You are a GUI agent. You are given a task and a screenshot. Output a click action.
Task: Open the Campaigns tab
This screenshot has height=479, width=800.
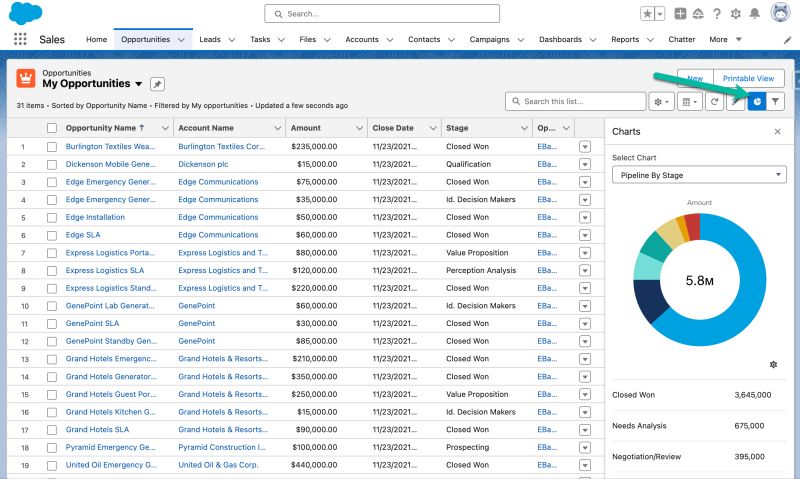(489, 39)
